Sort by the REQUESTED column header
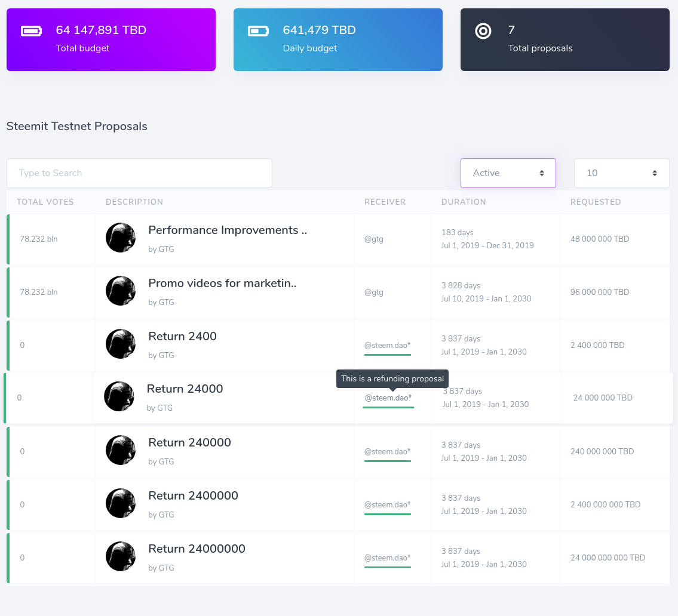Image resolution: width=678 pixels, height=616 pixels. click(596, 202)
